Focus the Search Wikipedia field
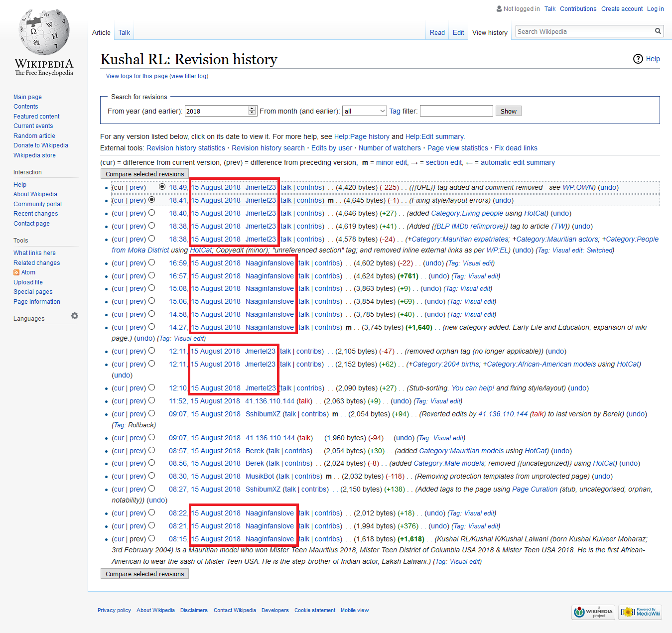672x633 pixels. coord(585,31)
